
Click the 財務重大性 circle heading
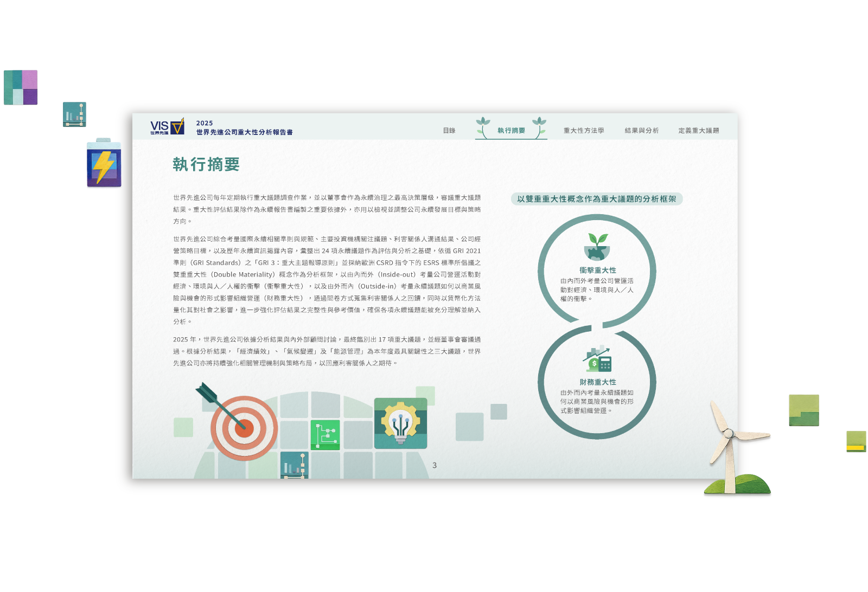tap(597, 382)
